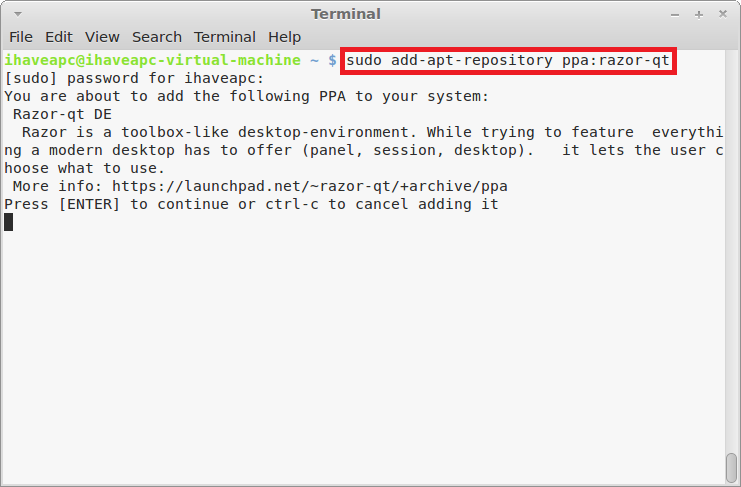The width and height of the screenshot is (741, 487).
Task: Open the View menu
Action: (x=102, y=37)
